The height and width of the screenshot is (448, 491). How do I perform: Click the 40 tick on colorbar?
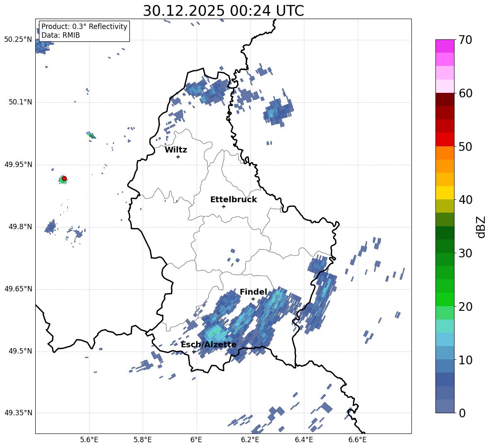tap(465, 200)
